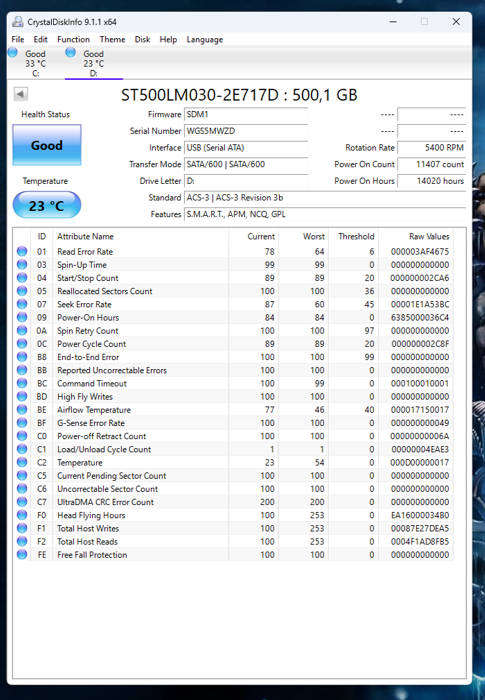Click raw value 6385000036C4

[x=420, y=317]
